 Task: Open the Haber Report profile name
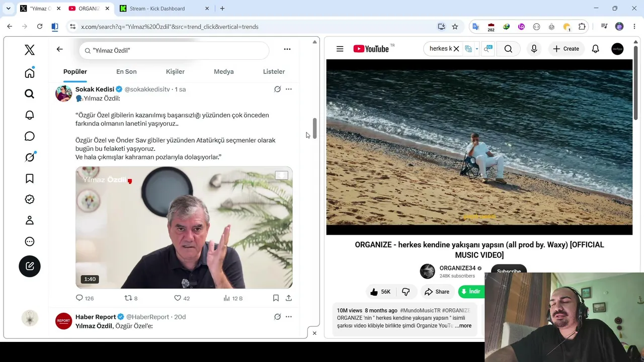[x=96, y=317]
